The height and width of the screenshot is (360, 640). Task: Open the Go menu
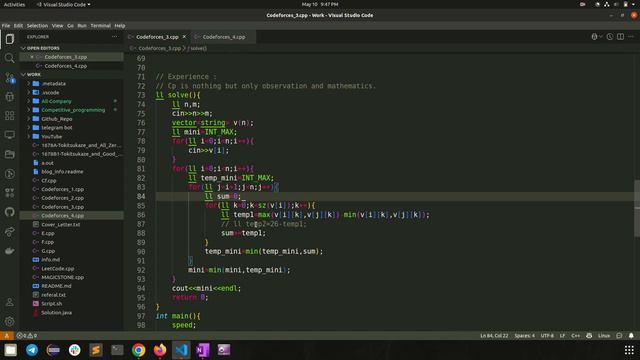click(x=71, y=26)
